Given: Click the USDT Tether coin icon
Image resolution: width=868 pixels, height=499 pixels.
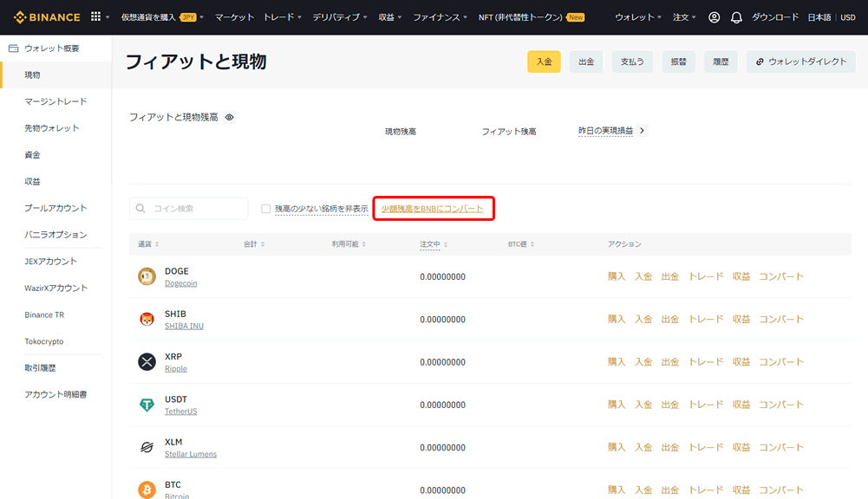Looking at the screenshot, I should [x=147, y=405].
